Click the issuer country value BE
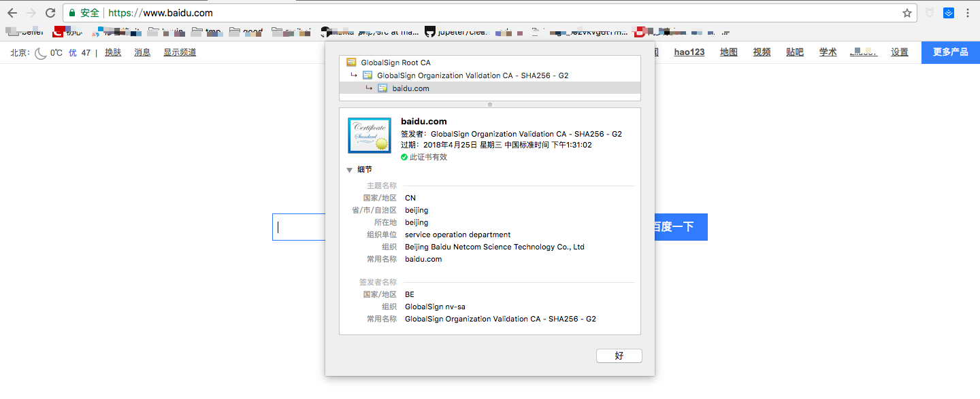This screenshot has width=980, height=399. [410, 294]
